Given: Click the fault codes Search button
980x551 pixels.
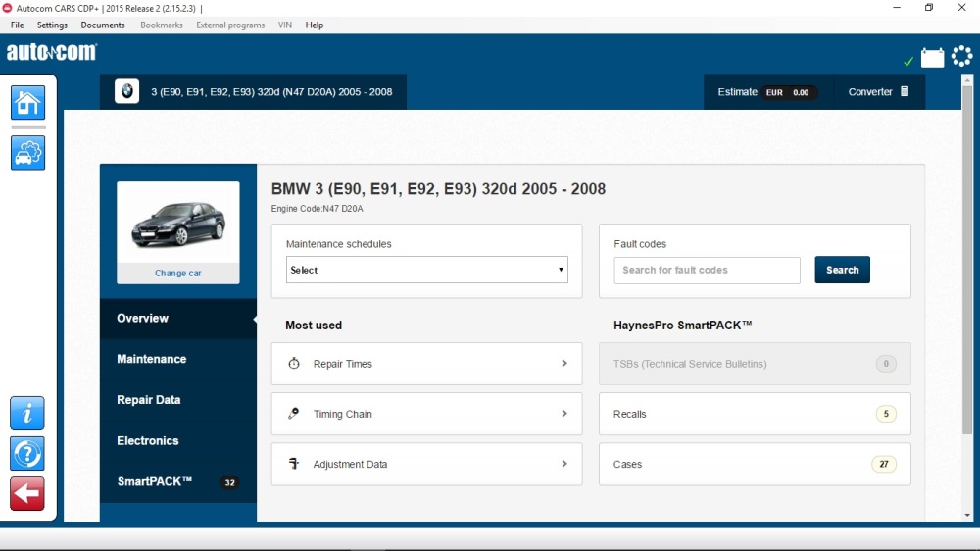Looking at the screenshot, I should click(842, 270).
